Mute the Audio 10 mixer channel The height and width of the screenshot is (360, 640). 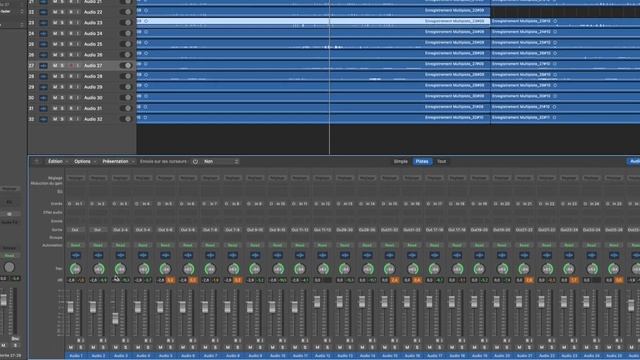(273, 348)
